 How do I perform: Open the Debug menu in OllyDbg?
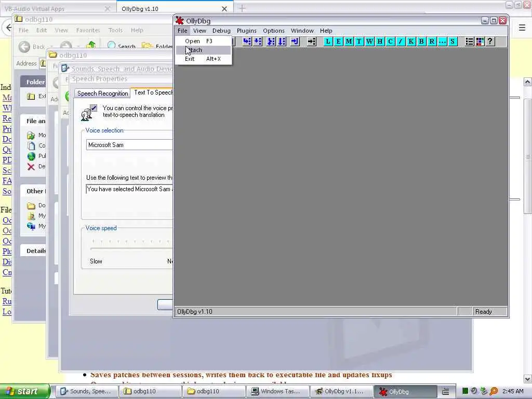click(x=221, y=31)
